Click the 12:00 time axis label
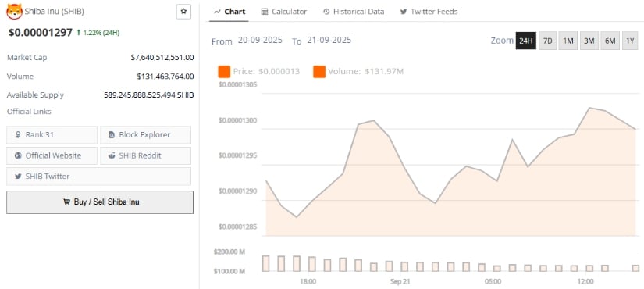This screenshot has height=289, width=644. pos(585,282)
